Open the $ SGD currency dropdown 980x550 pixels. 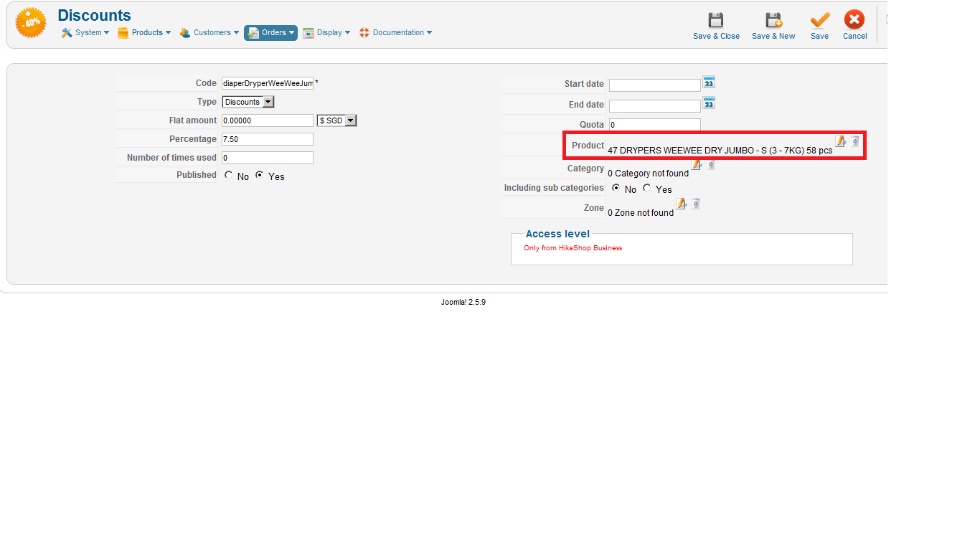336,120
